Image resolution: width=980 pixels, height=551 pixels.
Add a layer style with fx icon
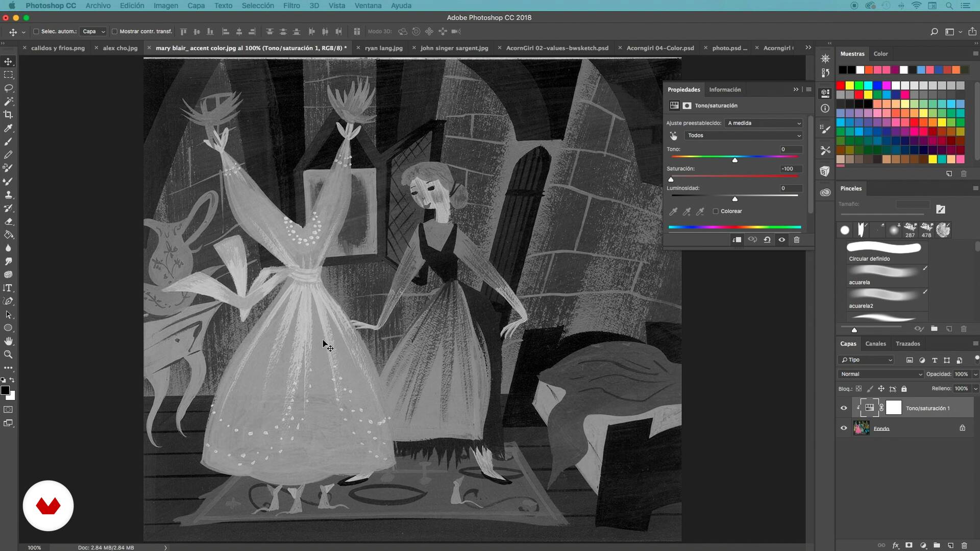click(895, 545)
